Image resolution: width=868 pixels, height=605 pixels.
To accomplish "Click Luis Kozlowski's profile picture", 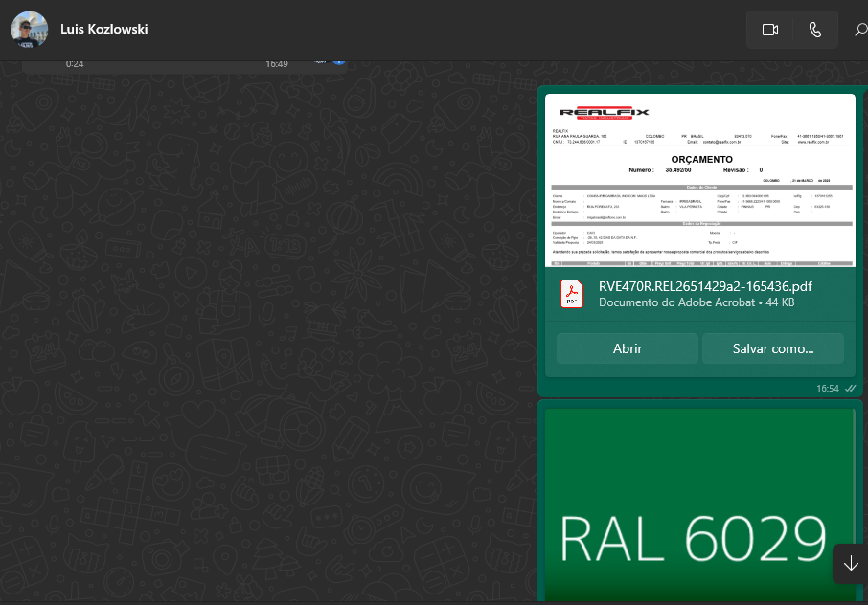I will point(29,30).
